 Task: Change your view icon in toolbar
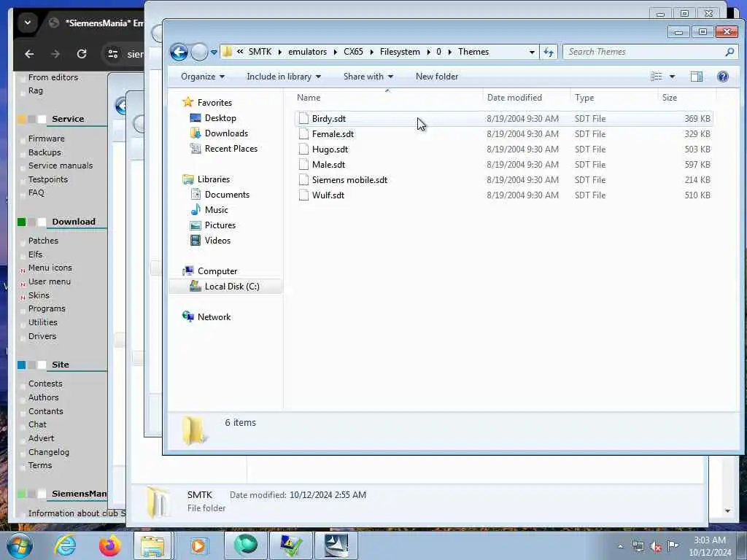pyautogui.click(x=656, y=77)
